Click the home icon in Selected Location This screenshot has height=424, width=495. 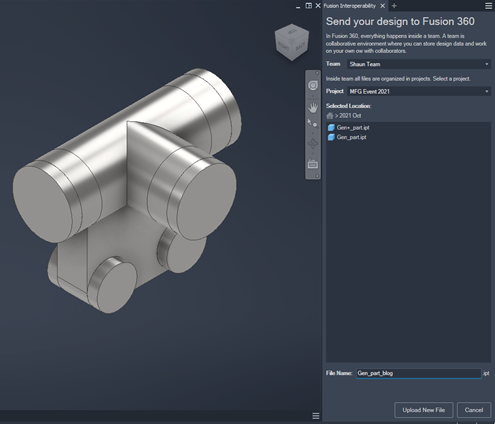(330, 116)
